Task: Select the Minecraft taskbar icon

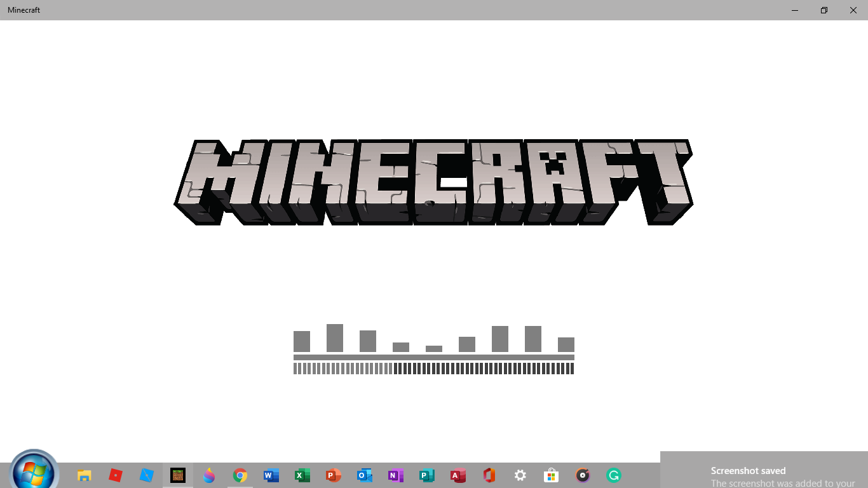Action: click(x=177, y=475)
